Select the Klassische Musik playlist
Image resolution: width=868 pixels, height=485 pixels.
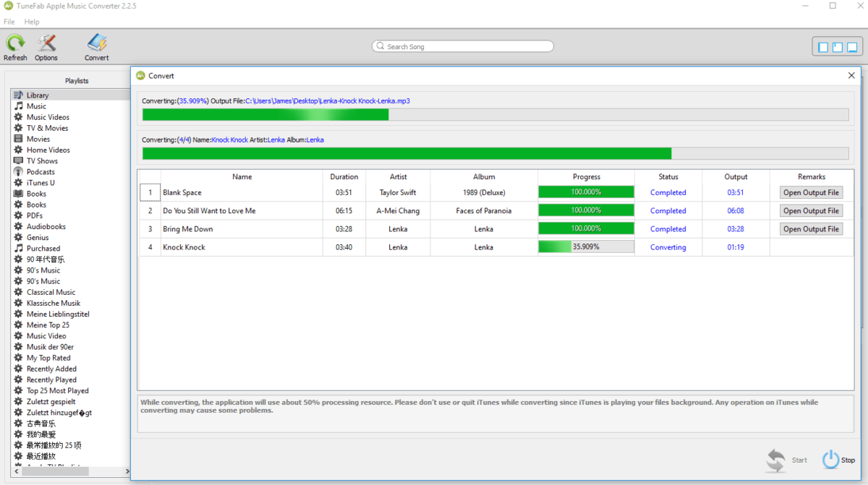[54, 303]
